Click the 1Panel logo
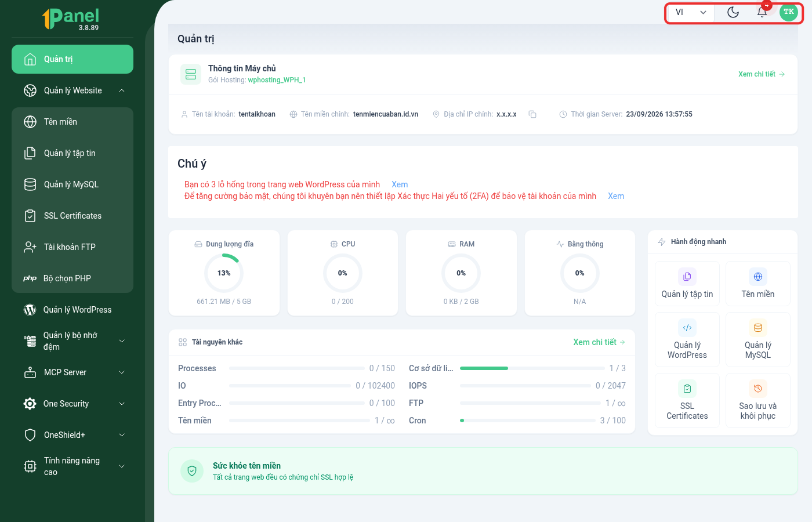This screenshot has height=522, width=812. coord(71,18)
